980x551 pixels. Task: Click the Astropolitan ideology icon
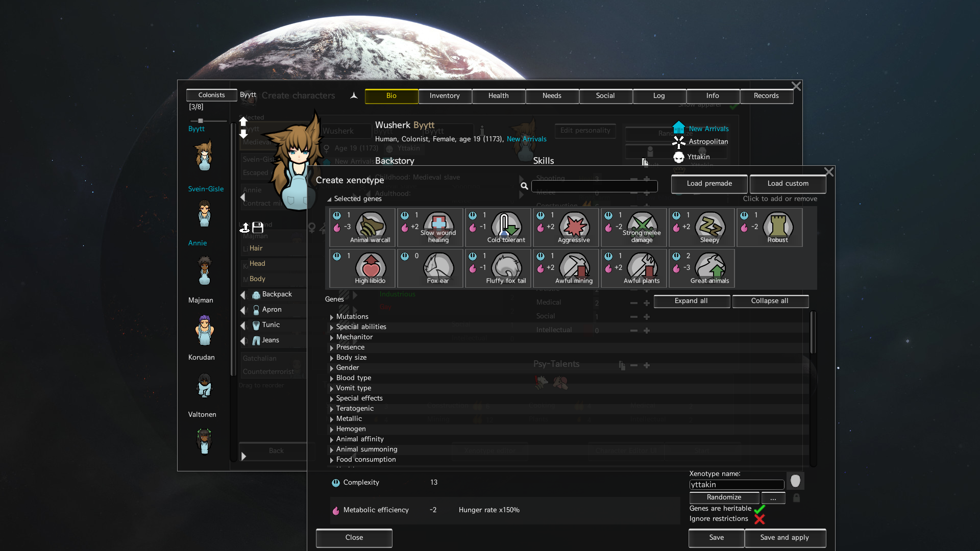pyautogui.click(x=678, y=142)
